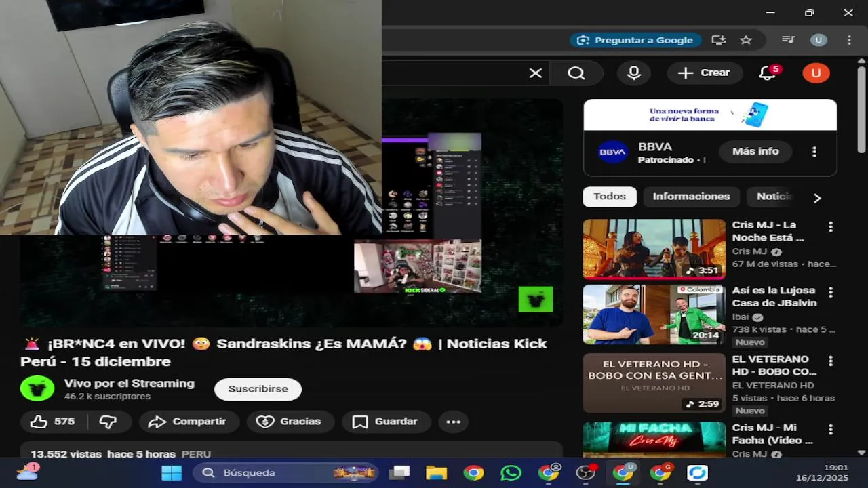This screenshot has height=488, width=868.
Task: Open options for Casa de JBalvin video
Action: 831,293
